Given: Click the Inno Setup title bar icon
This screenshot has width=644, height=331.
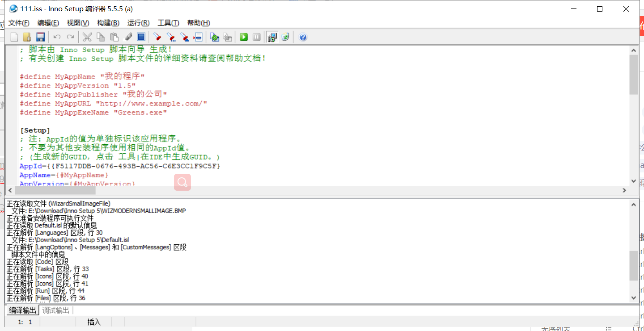Looking at the screenshot, I should point(13,8).
